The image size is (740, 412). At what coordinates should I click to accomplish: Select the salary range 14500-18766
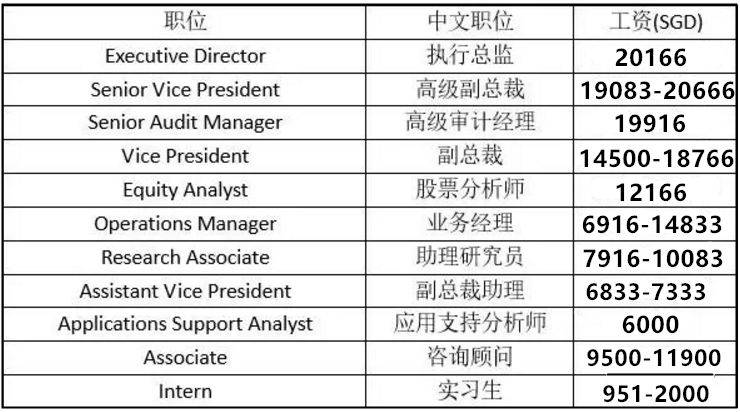[x=657, y=158]
